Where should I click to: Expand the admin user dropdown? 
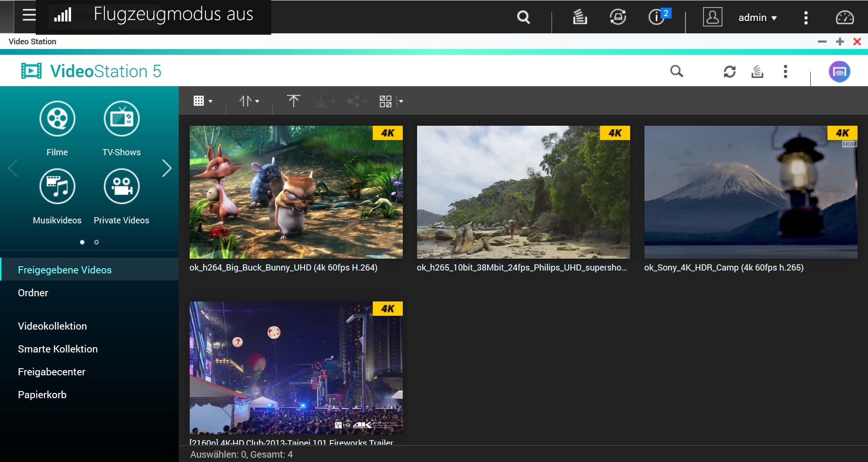[x=757, y=18]
